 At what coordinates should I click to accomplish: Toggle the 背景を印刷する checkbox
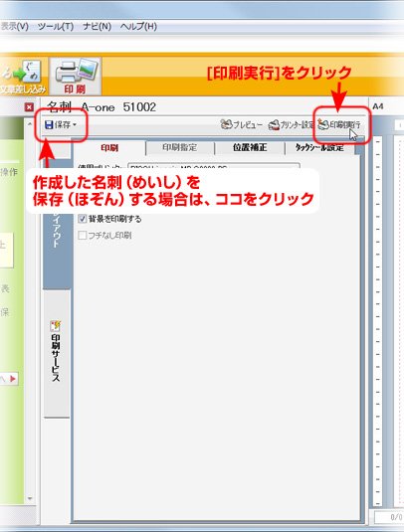[x=82, y=219]
